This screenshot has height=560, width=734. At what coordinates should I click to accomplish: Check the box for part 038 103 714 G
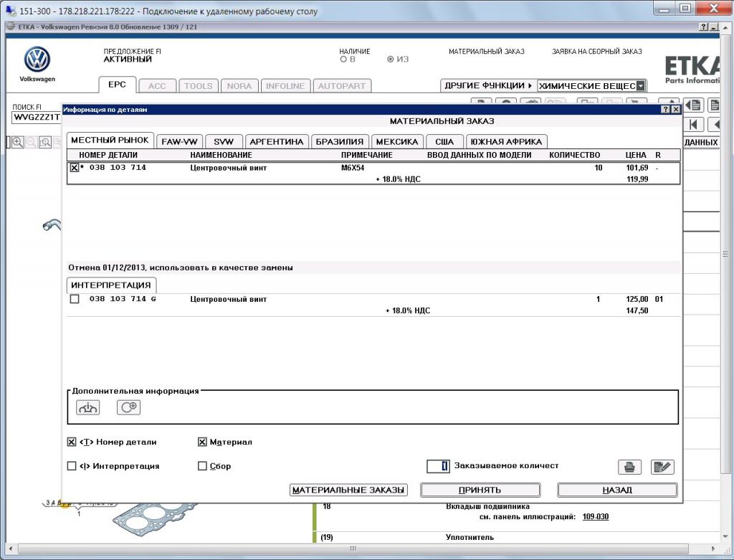tap(75, 299)
